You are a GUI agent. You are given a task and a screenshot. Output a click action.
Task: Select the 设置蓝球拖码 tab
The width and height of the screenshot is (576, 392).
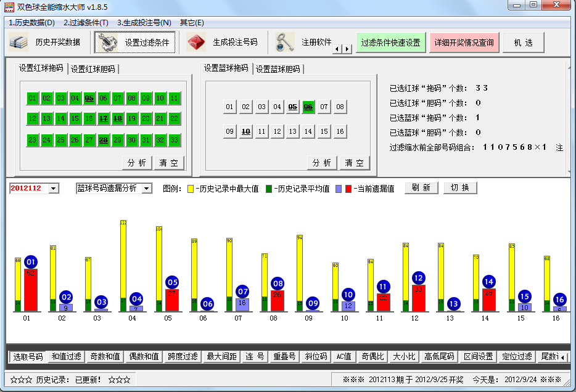coord(226,68)
